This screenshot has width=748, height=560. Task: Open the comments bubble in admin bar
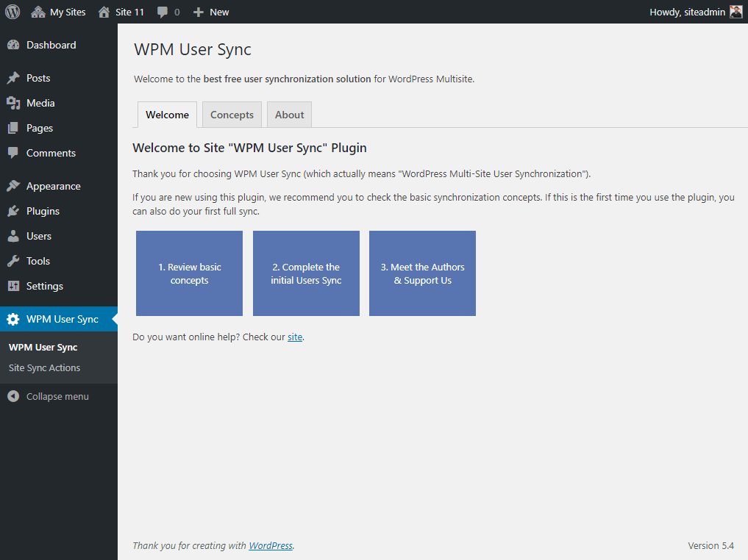pos(163,12)
